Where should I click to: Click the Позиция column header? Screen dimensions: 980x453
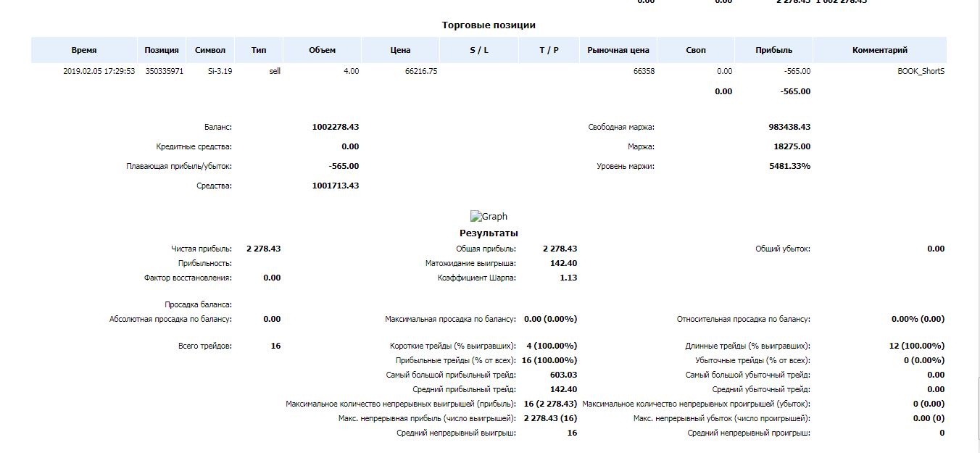pos(162,50)
